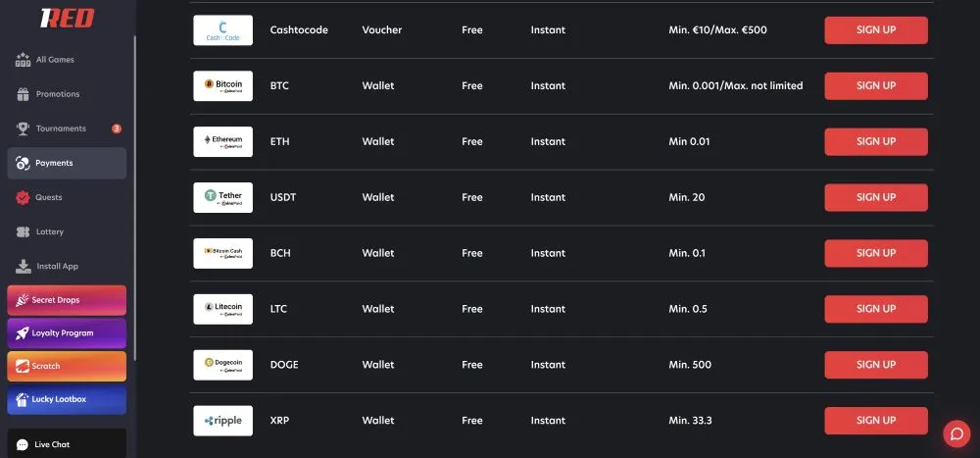Click the Live Chat speech bubble icon

pos(23,445)
